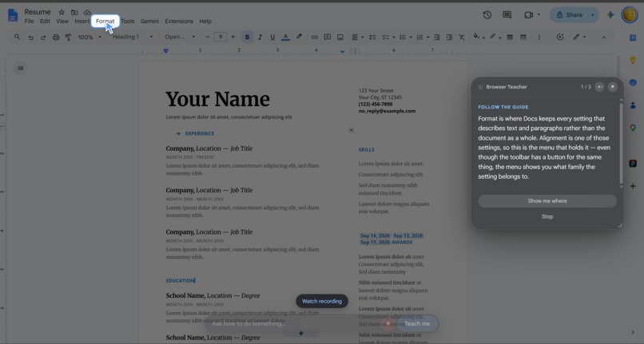Image resolution: width=644 pixels, height=344 pixels.
Task: Print the document
Action: tap(56, 38)
